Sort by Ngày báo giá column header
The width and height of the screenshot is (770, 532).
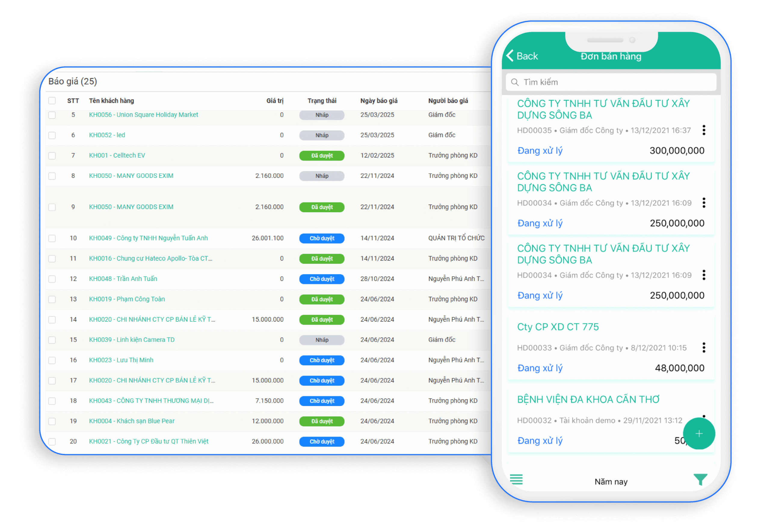pyautogui.click(x=378, y=101)
